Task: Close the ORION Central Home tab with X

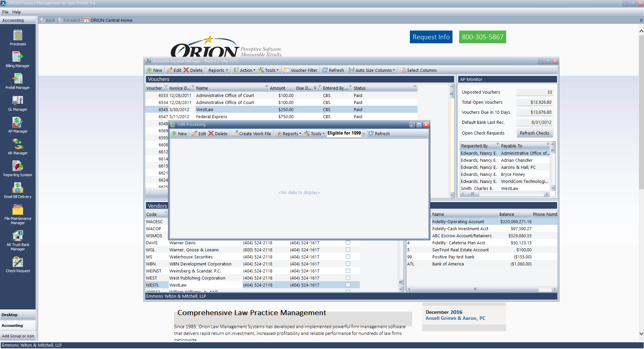Action: pos(641,20)
